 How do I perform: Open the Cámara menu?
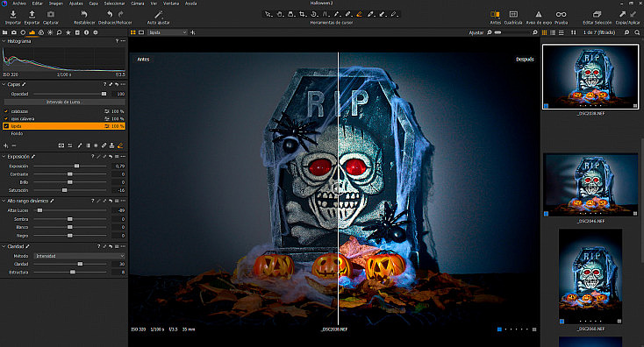(137, 4)
